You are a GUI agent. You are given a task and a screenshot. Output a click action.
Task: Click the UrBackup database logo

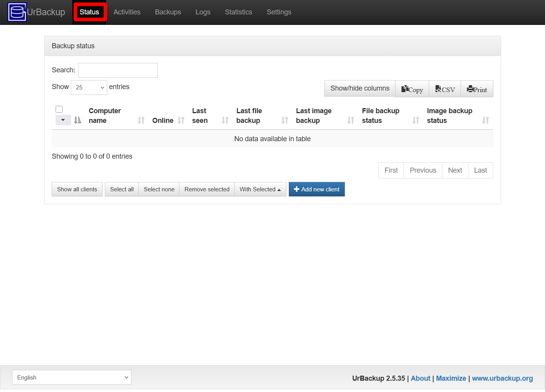(x=17, y=12)
